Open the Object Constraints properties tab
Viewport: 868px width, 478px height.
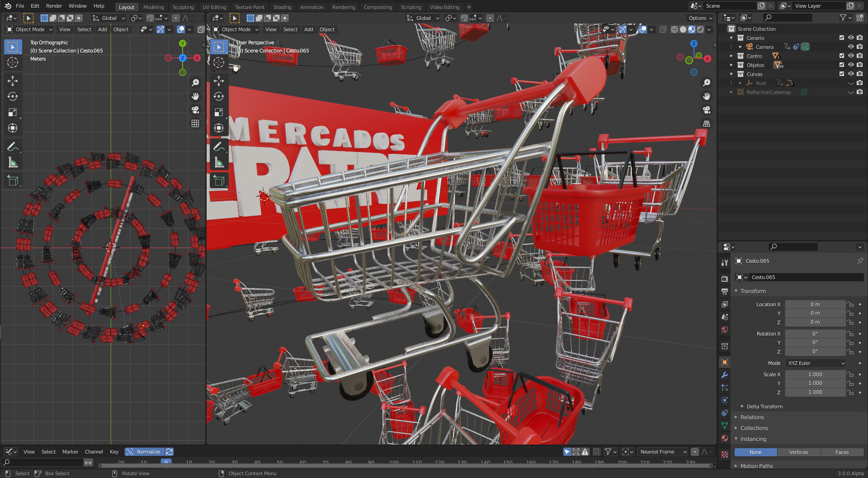[725, 413]
